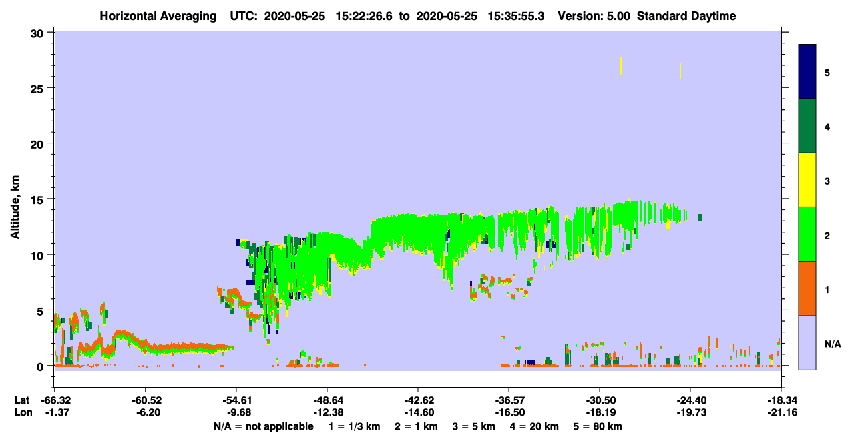868x445 pixels.
Task: Click latitude value -36.57
Action: point(509,400)
